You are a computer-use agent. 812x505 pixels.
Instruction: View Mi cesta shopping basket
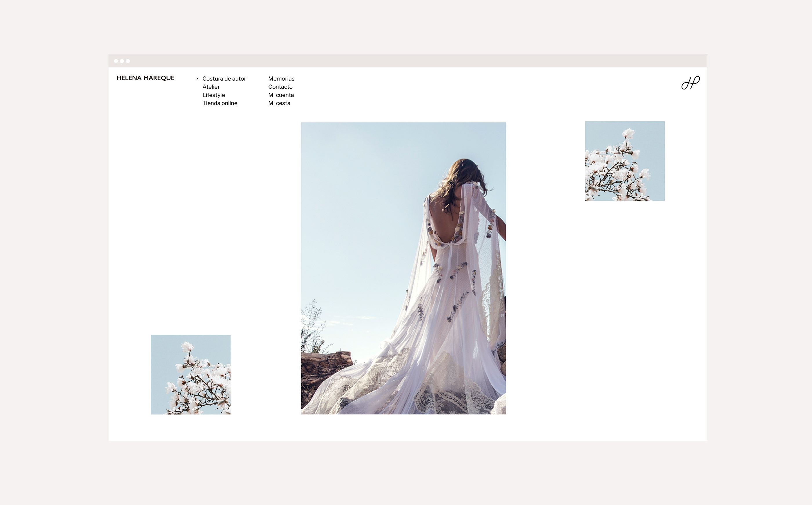(279, 103)
